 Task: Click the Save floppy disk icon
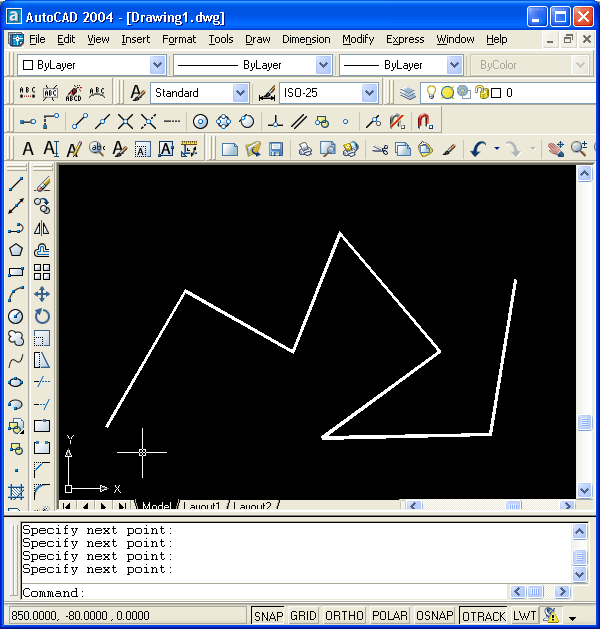(x=276, y=149)
